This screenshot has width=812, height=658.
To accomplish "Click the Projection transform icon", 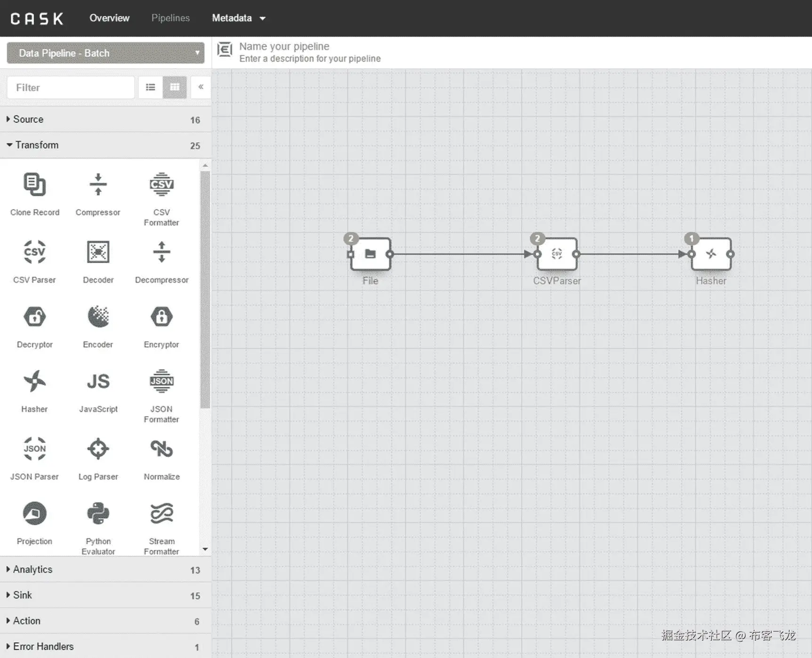I will click(34, 514).
